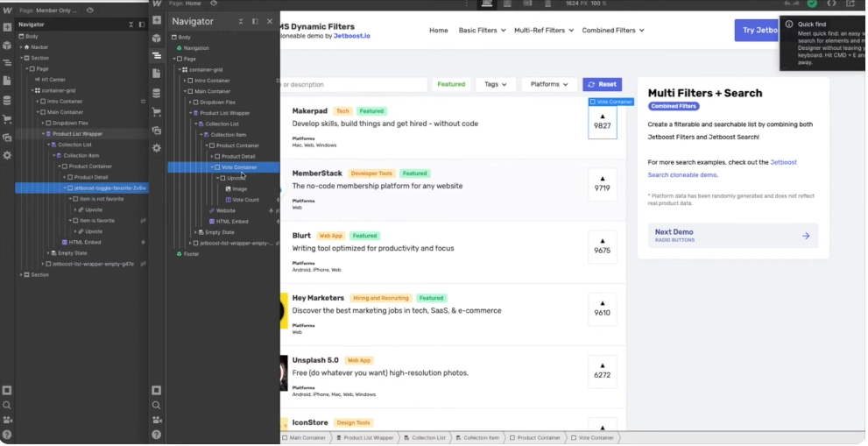Select desktop breakpoint device icon
This screenshot has width=868, height=446.
487,4
